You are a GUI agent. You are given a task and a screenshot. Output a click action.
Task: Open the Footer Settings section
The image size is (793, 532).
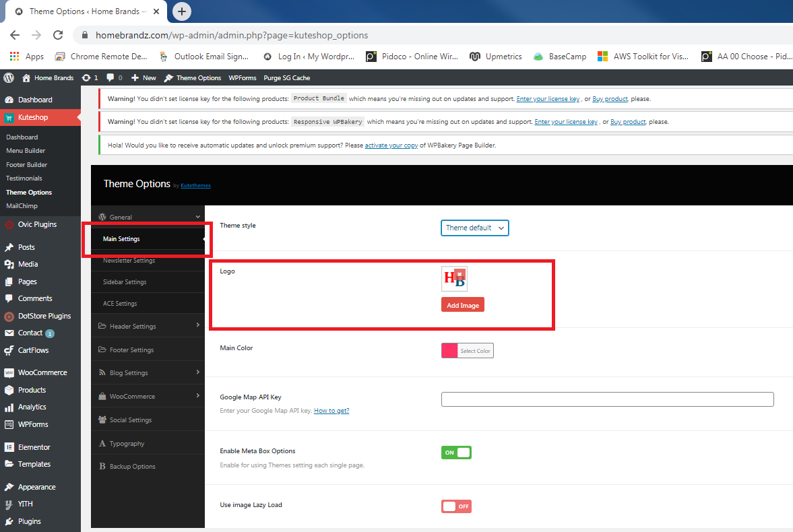148,350
